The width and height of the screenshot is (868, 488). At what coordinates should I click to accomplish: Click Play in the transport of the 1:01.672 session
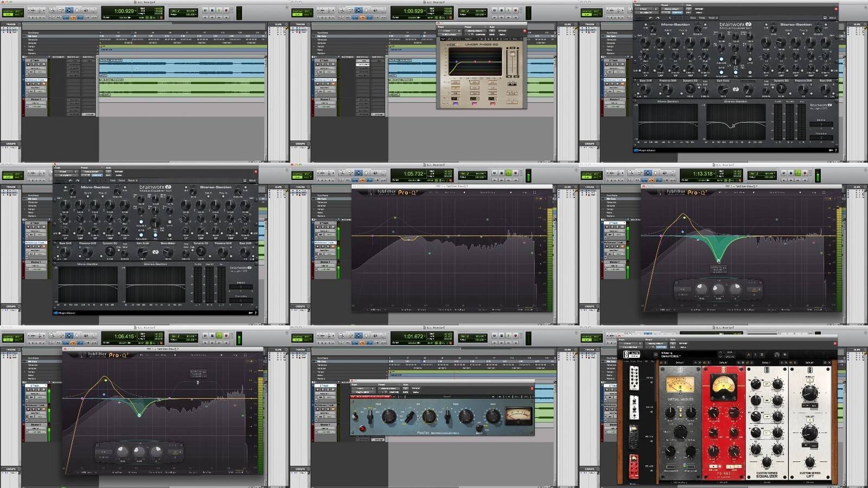(x=508, y=336)
